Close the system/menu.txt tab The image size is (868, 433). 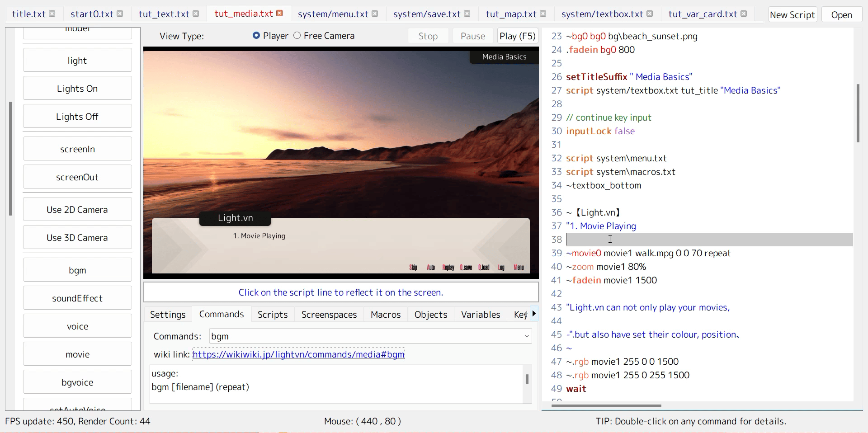pyautogui.click(x=375, y=14)
